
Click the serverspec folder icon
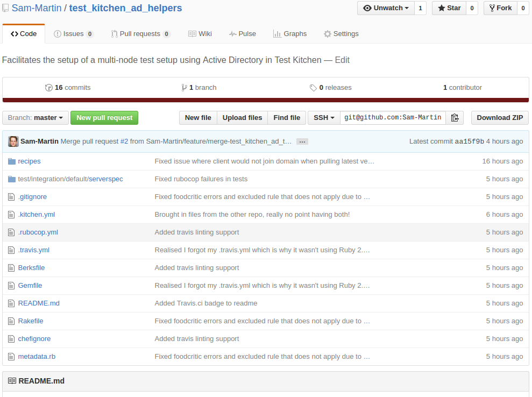(x=11, y=179)
